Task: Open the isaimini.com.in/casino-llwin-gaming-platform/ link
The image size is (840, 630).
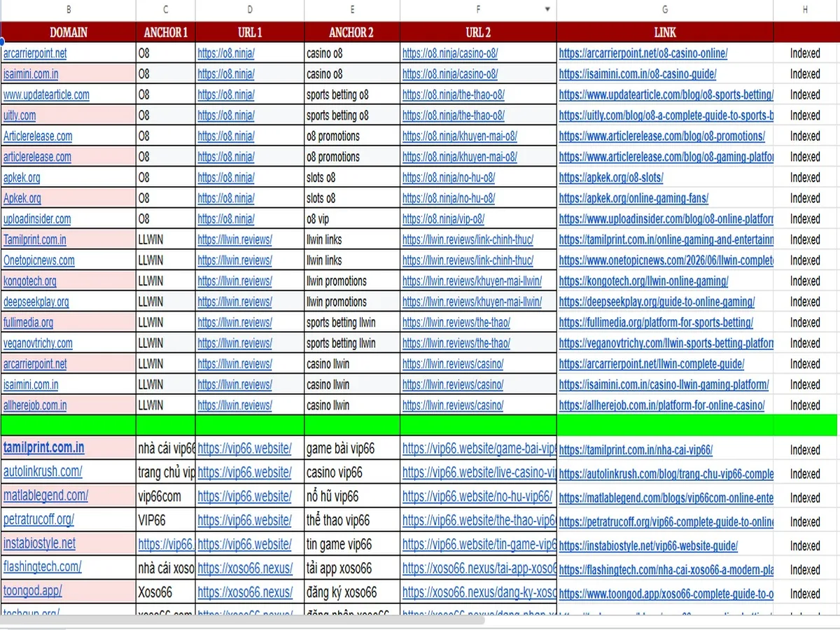Action: coord(664,385)
